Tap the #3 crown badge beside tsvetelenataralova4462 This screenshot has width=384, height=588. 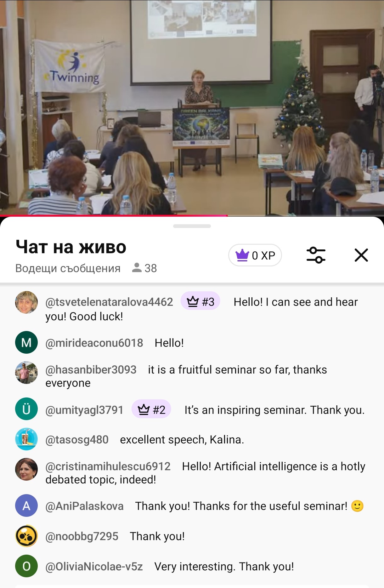coord(200,302)
